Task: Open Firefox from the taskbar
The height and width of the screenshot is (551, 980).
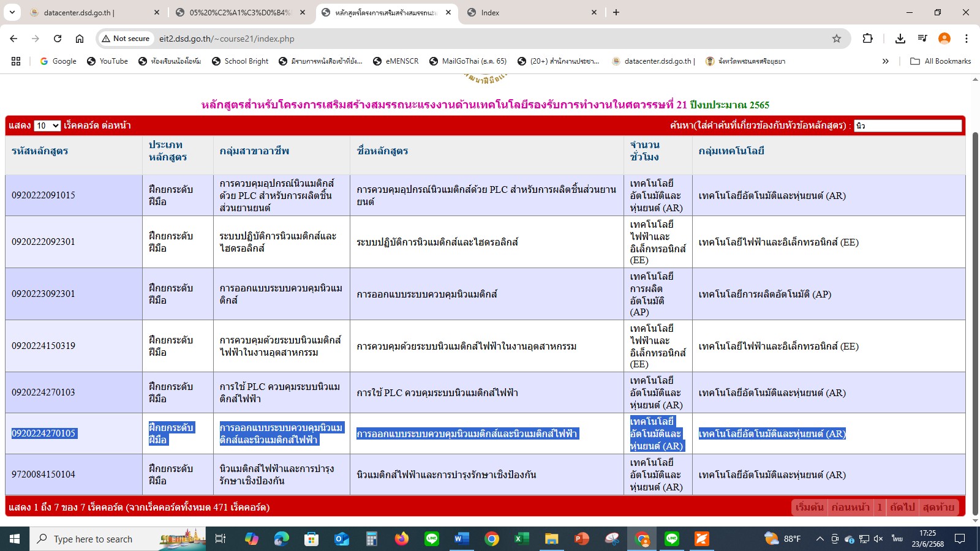Action: click(x=402, y=539)
